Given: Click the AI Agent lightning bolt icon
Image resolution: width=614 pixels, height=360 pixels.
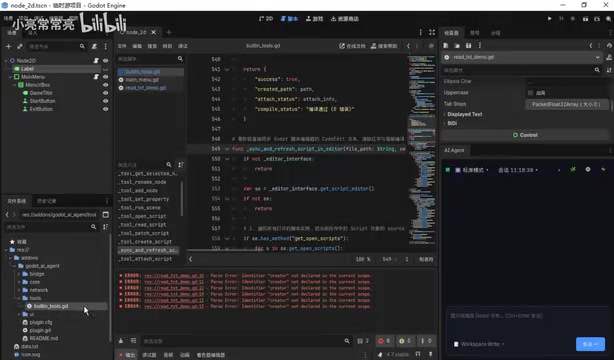Looking at the screenshot, I should click(603, 170).
